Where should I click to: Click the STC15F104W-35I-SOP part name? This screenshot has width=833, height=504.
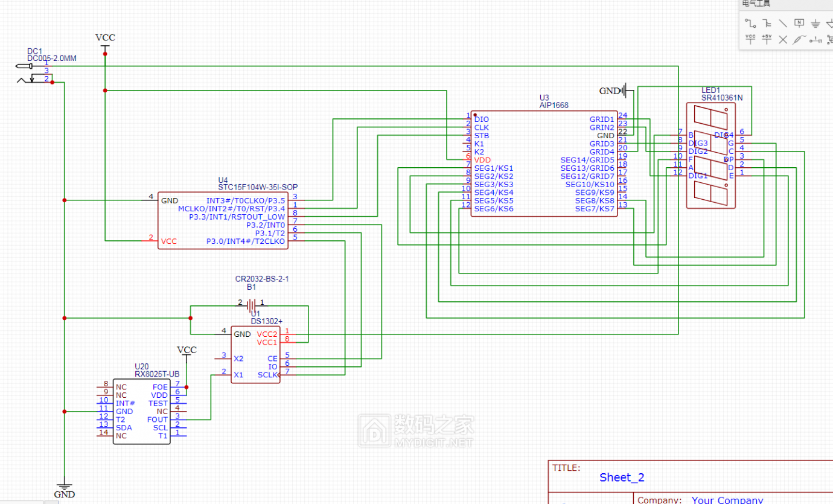258,187
